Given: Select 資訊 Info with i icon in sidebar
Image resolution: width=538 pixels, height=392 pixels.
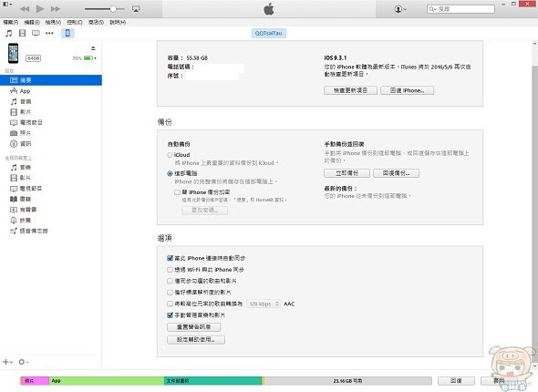Looking at the screenshot, I should click(x=51, y=144).
